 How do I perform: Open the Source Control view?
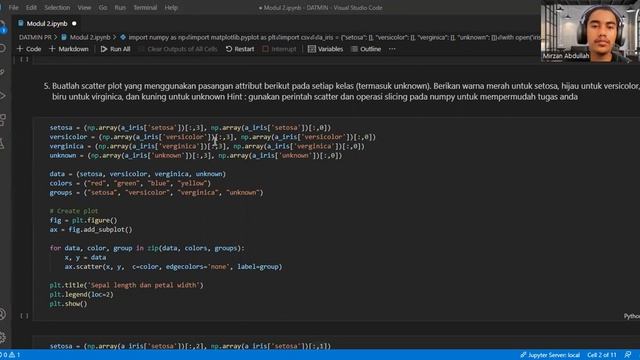coord(3,72)
